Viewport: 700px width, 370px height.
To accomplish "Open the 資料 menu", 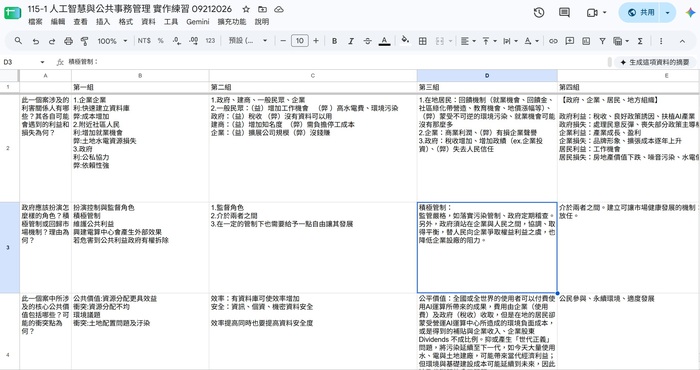I will tap(148, 21).
